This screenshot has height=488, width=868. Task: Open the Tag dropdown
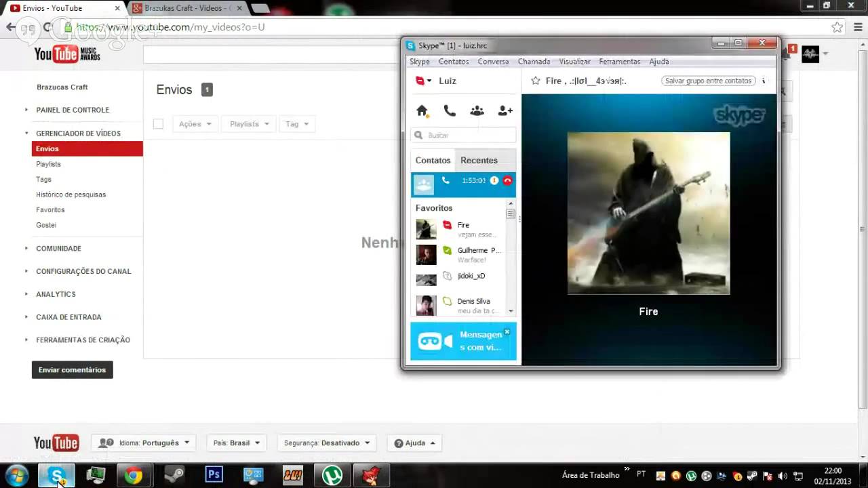[x=296, y=124]
